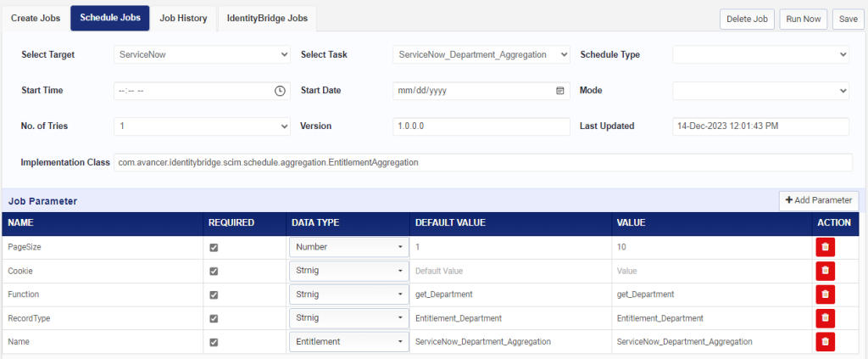Screen dimensions: 868x359
Task: Click the Run Now button
Action: 804,19
